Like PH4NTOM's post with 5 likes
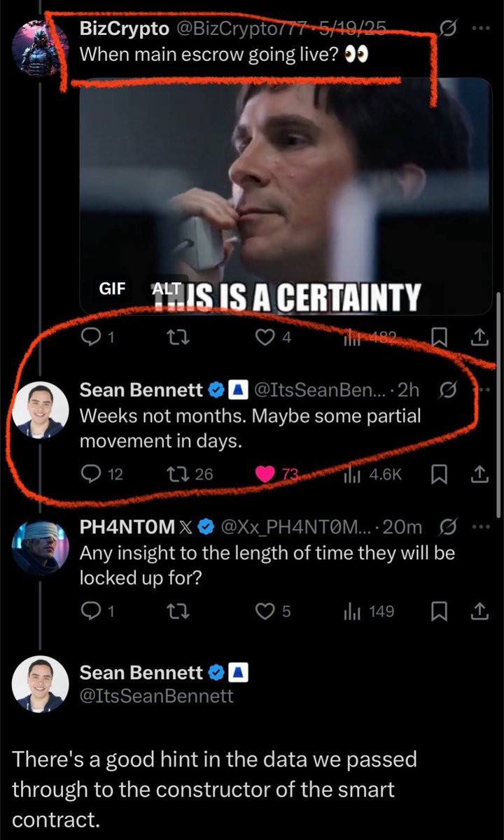Screen dimensions: 504x840 [x=264, y=612]
